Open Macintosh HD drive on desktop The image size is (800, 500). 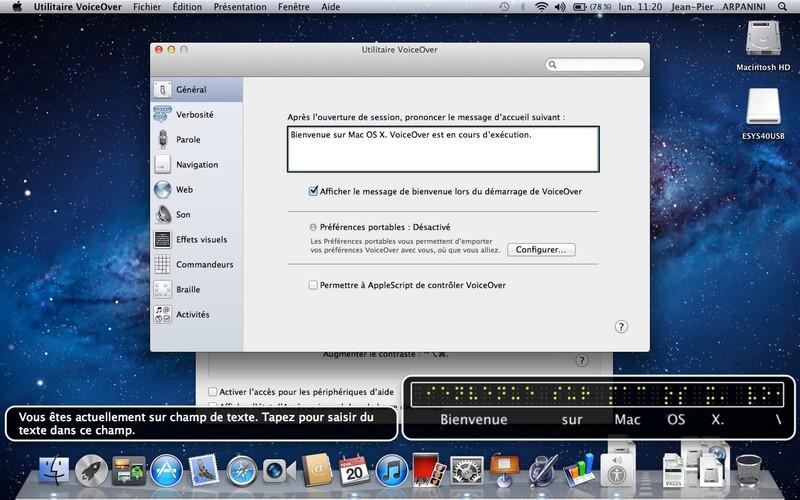click(763, 45)
